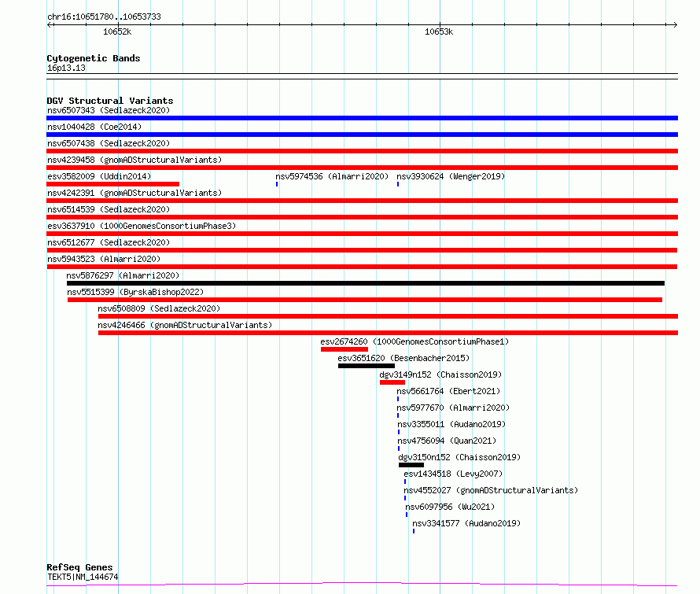The image size is (700, 594).
Task: Click the chr16:10651780..10653733 coordinates text
Action: coord(104,17)
